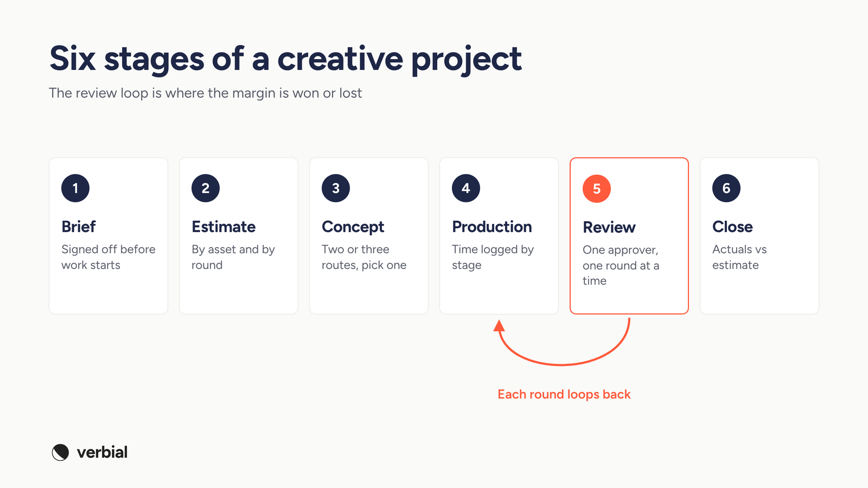Click the number 3 circle badge

[336, 188]
